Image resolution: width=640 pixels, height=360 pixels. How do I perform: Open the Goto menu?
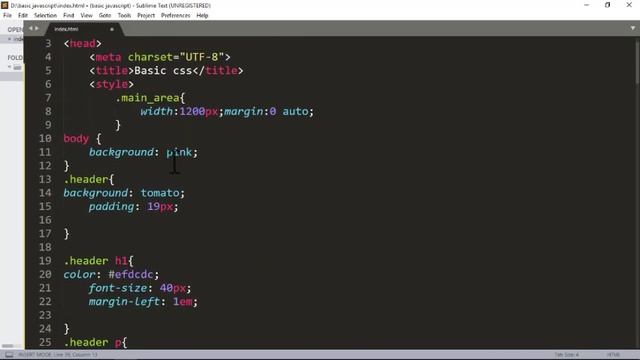(x=105, y=16)
